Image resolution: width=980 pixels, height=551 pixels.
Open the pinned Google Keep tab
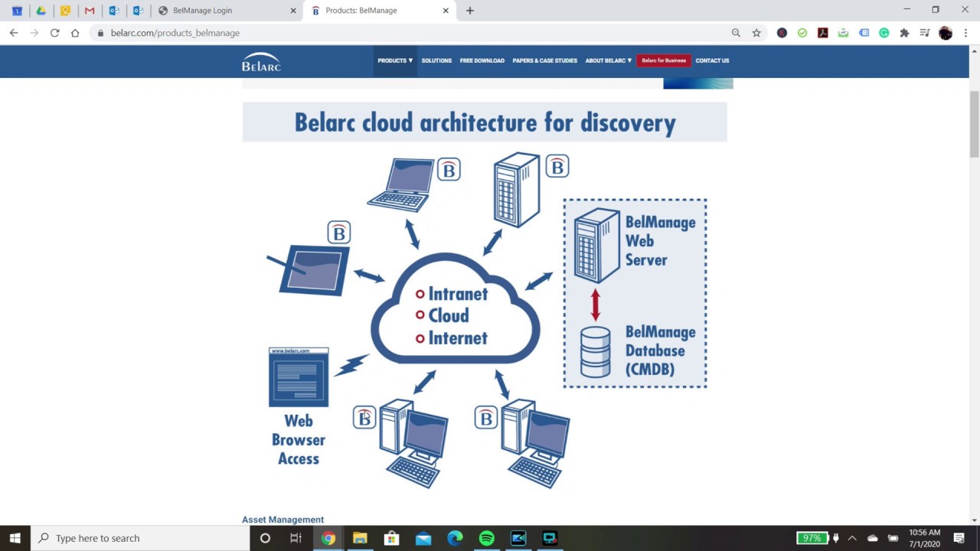pos(65,11)
